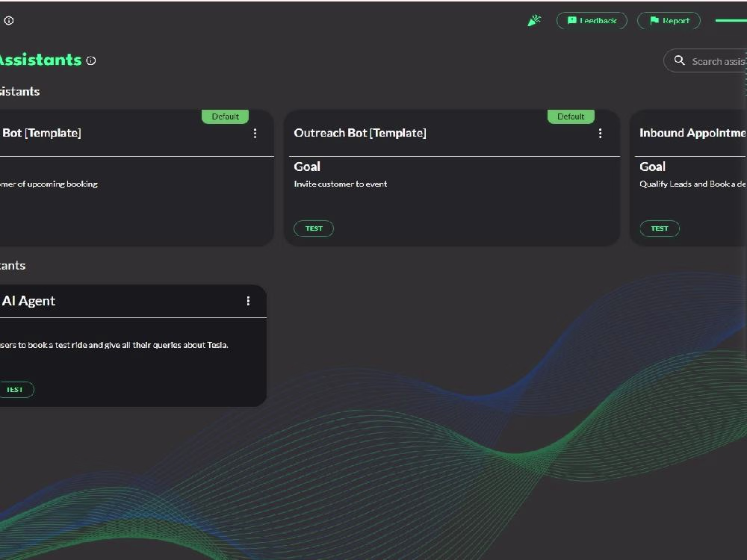Click the magnifier icon in search box
The width and height of the screenshot is (747, 560).
coord(679,60)
